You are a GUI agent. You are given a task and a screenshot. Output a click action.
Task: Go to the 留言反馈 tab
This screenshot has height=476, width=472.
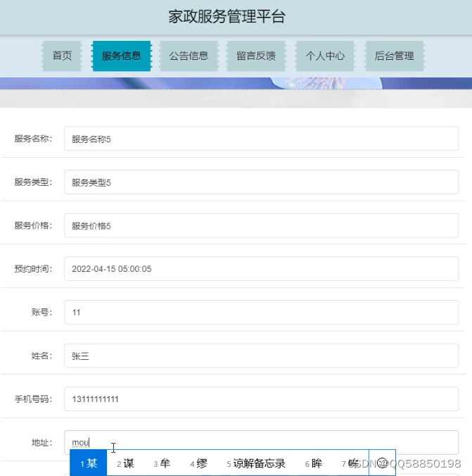pyautogui.click(x=256, y=56)
